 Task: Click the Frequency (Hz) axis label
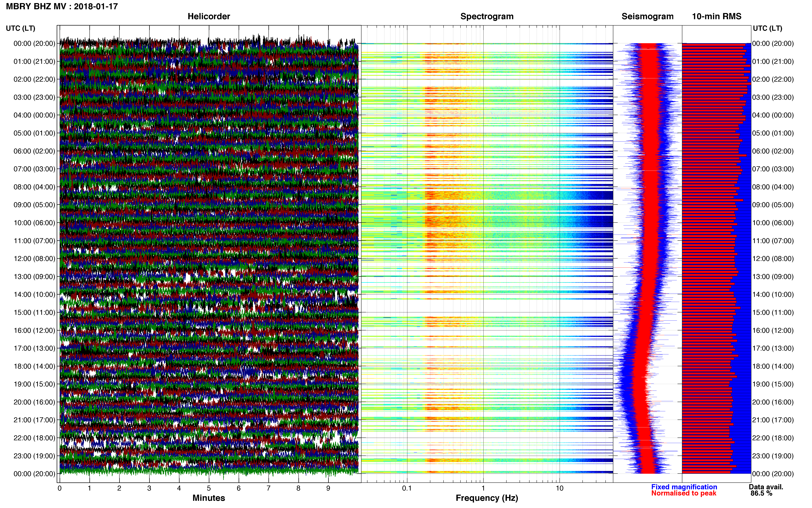coord(487,498)
